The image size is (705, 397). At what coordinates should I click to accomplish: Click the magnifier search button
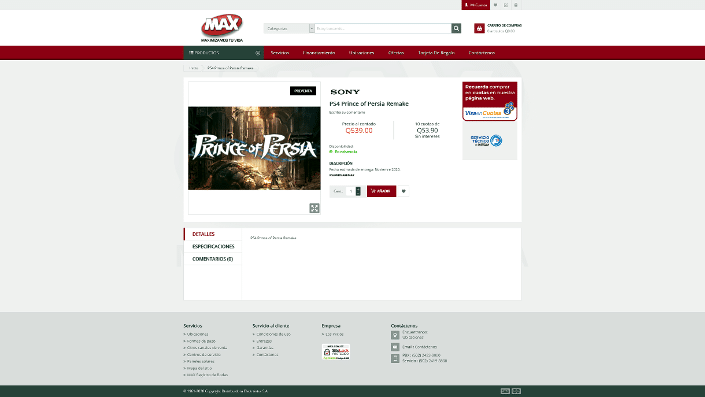(x=456, y=28)
